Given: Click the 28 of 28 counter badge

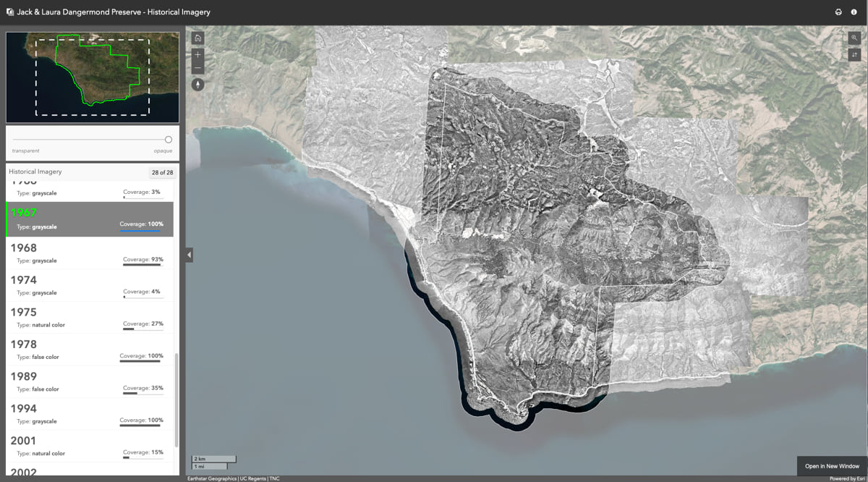Looking at the screenshot, I should pyautogui.click(x=162, y=172).
